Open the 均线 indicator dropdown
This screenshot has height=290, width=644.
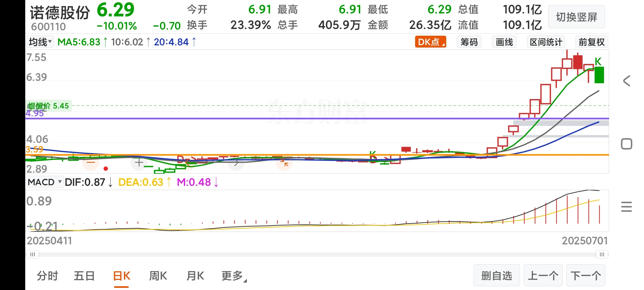point(40,42)
